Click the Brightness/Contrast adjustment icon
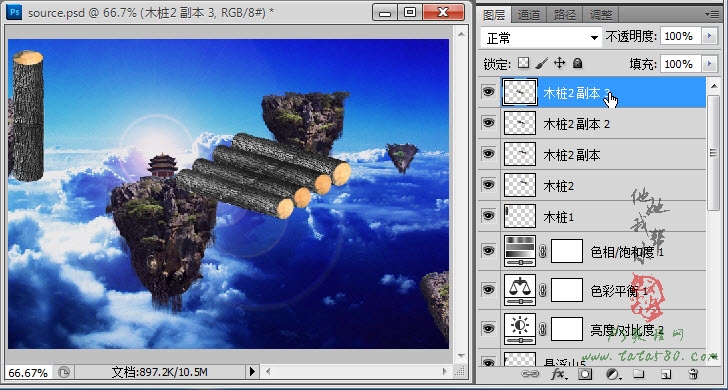The width and height of the screenshot is (728, 390). (520, 329)
